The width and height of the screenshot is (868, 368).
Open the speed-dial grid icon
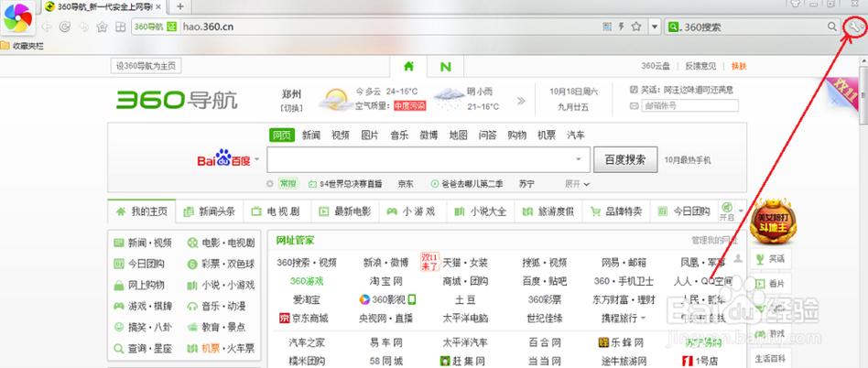coord(120,27)
